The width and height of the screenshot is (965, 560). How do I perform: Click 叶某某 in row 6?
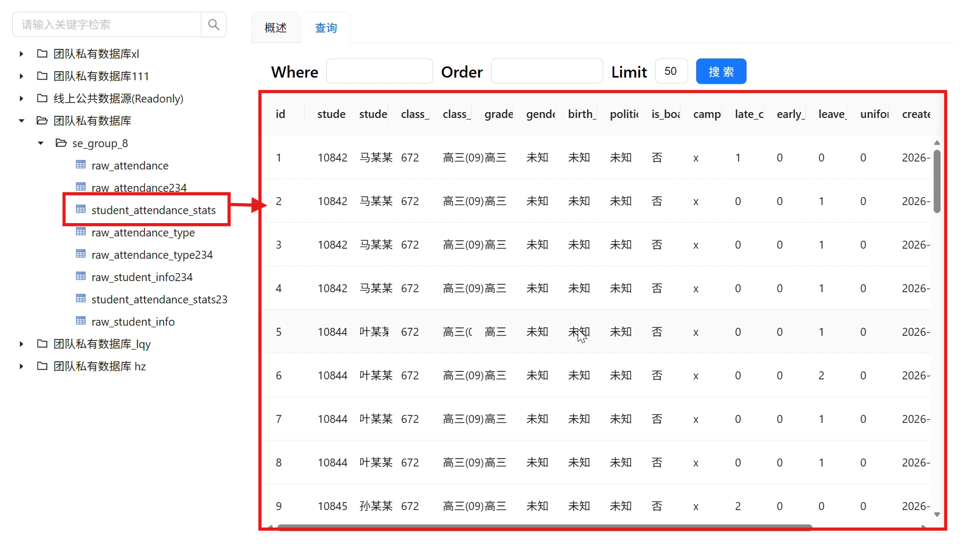[376, 375]
